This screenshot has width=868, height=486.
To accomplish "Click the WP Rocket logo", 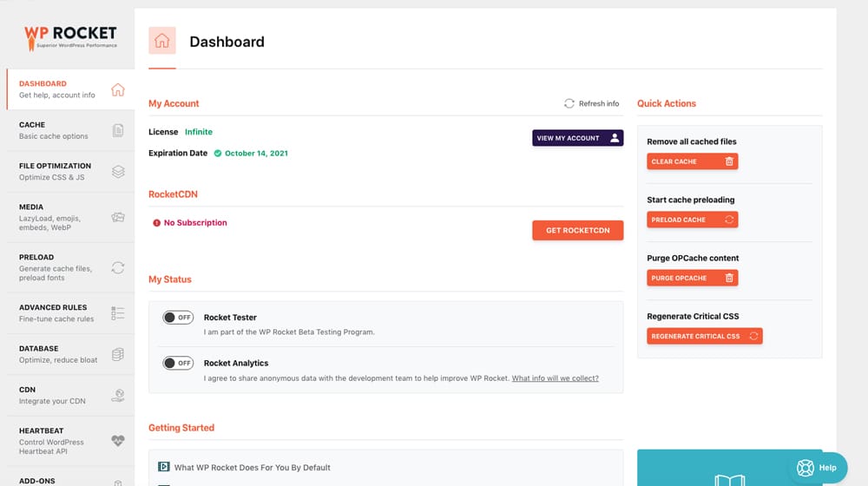I will coord(70,37).
